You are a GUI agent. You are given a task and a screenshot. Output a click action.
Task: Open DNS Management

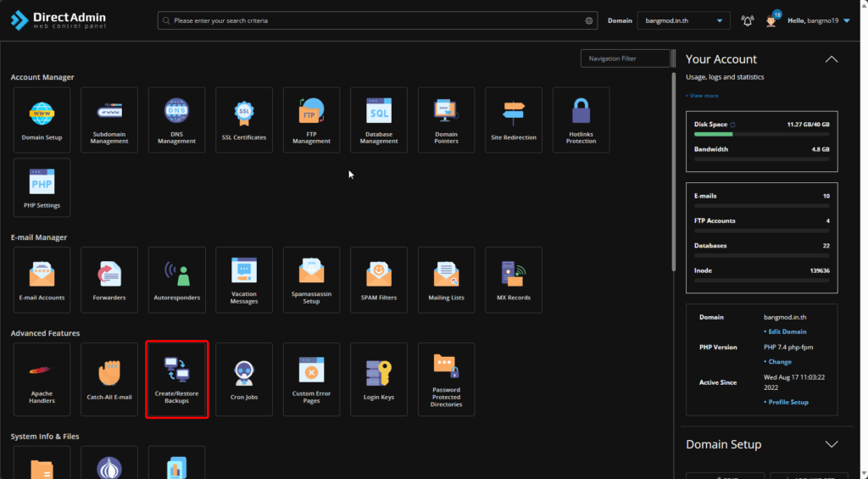(x=176, y=120)
